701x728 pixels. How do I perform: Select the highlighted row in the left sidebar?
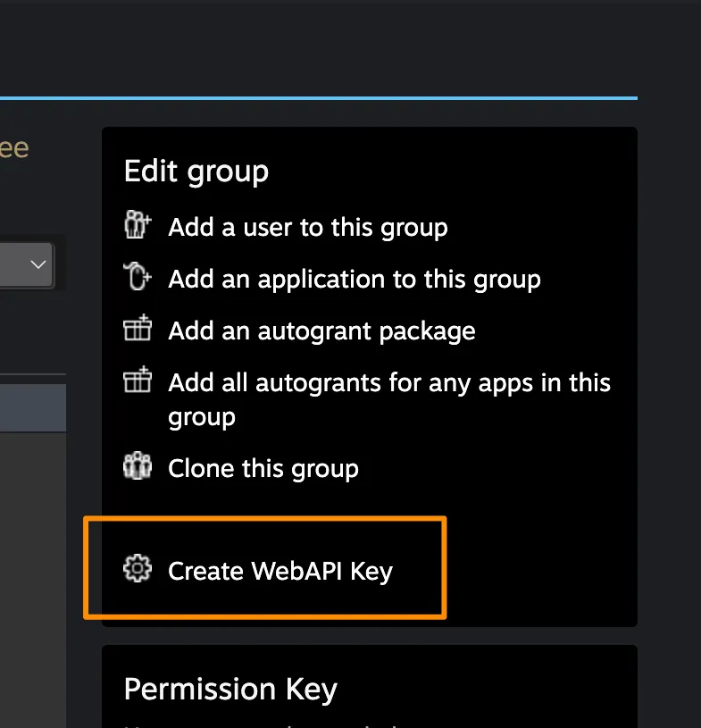coord(33,407)
